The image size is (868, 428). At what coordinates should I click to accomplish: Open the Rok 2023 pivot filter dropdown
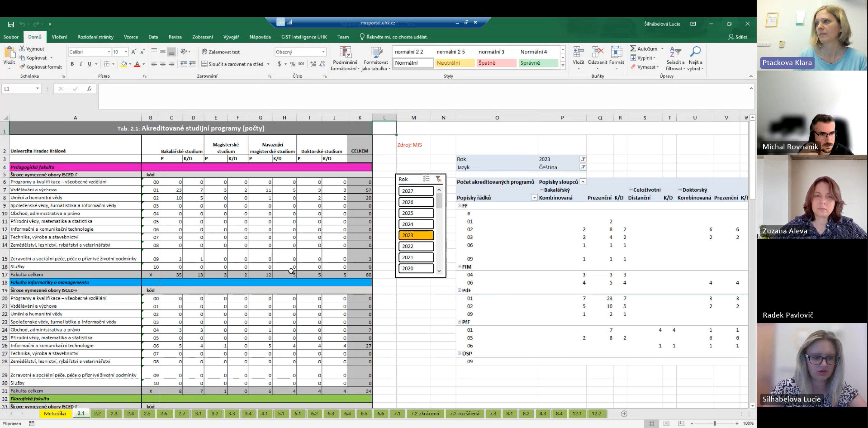[x=583, y=159]
